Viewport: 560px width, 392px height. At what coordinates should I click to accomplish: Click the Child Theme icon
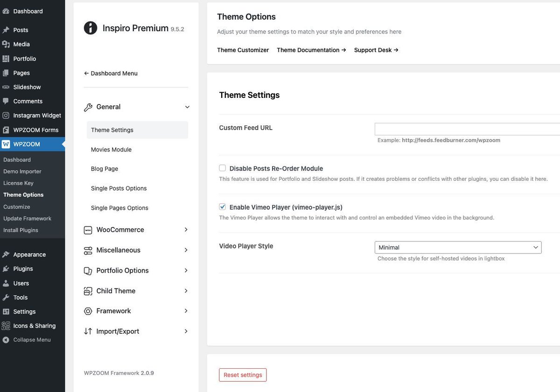pos(88,291)
